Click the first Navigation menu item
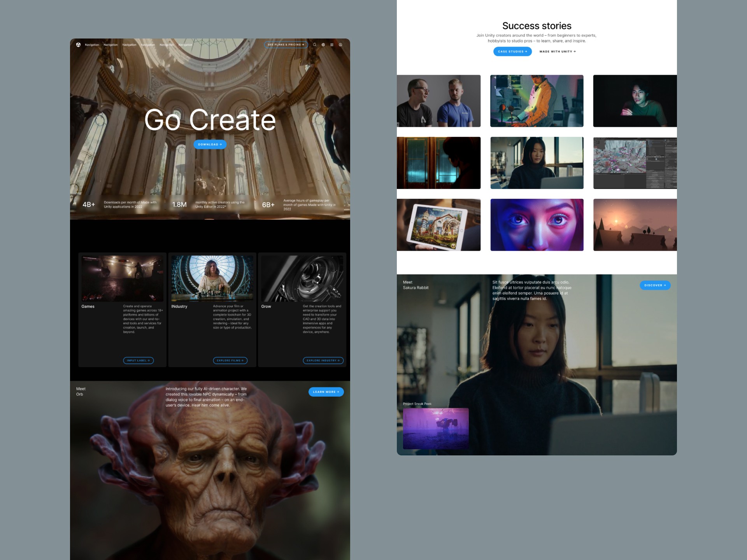The height and width of the screenshot is (560, 747). coord(92,45)
